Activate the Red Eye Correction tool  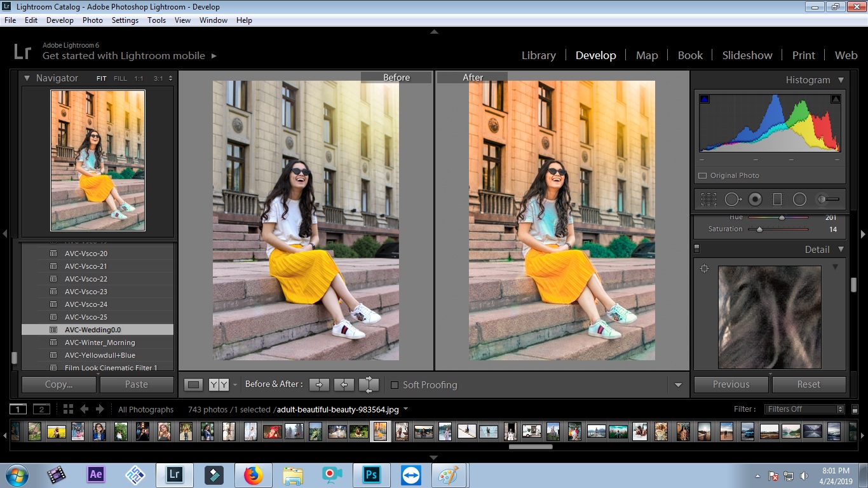click(755, 200)
